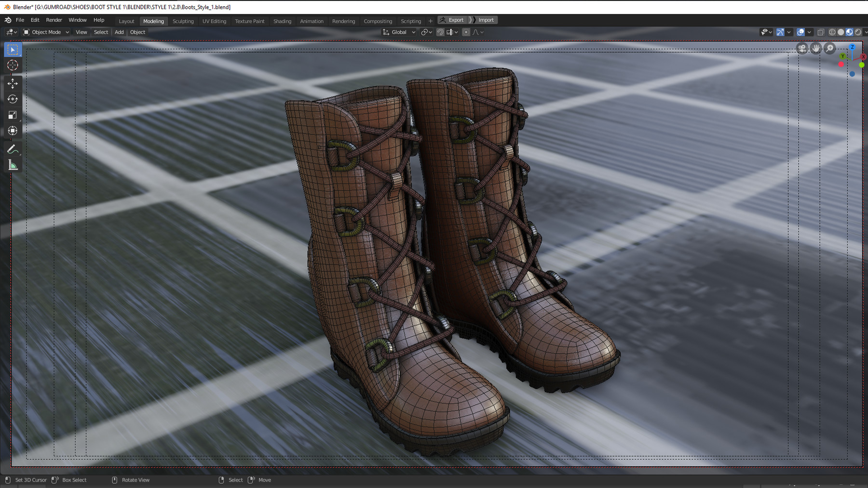868x488 pixels.
Task: Open the File menu
Action: coord(20,20)
